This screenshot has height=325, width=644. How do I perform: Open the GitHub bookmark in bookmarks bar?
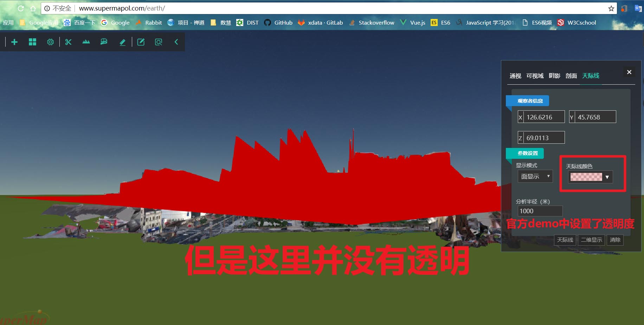(278, 23)
